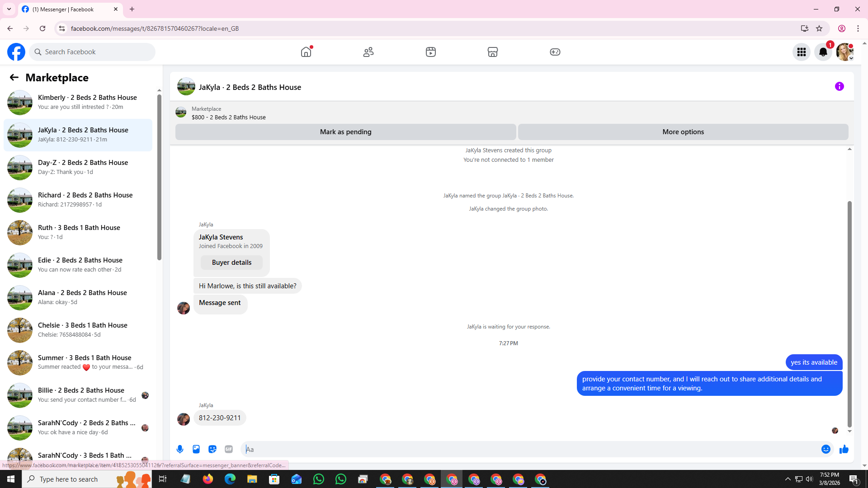Focus the message input field
The width and height of the screenshot is (868, 488).
[x=529, y=449]
